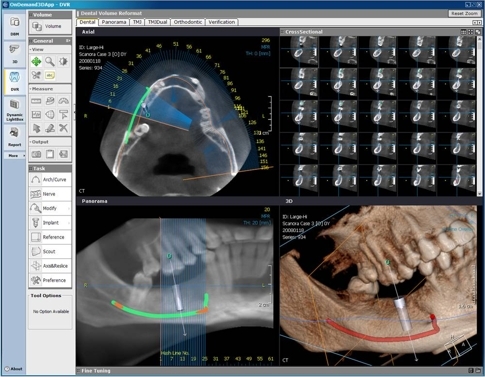Open the DBM module in the sidebar
The width and height of the screenshot is (485, 377).
click(x=15, y=26)
